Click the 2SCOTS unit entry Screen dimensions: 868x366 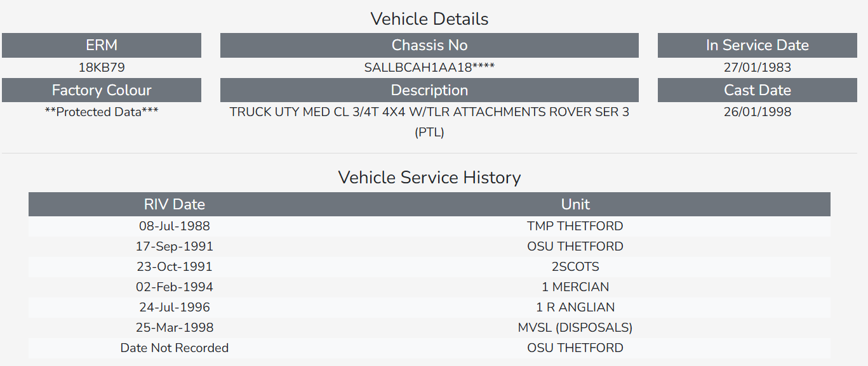(x=575, y=266)
